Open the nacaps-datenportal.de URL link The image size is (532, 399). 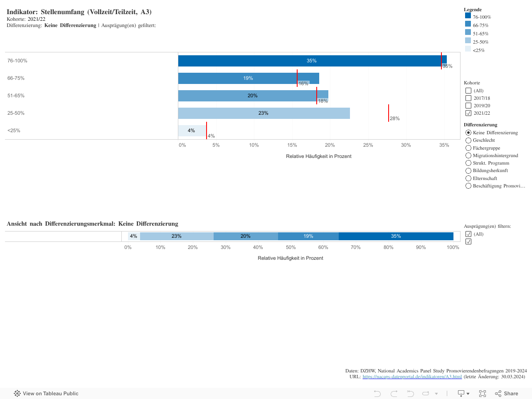[x=412, y=377]
